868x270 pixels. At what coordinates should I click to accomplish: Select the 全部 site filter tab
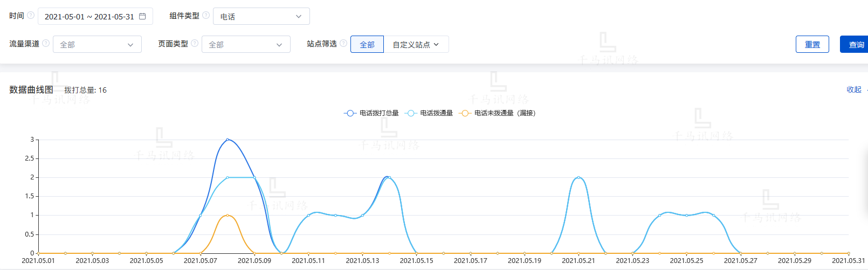(367, 45)
